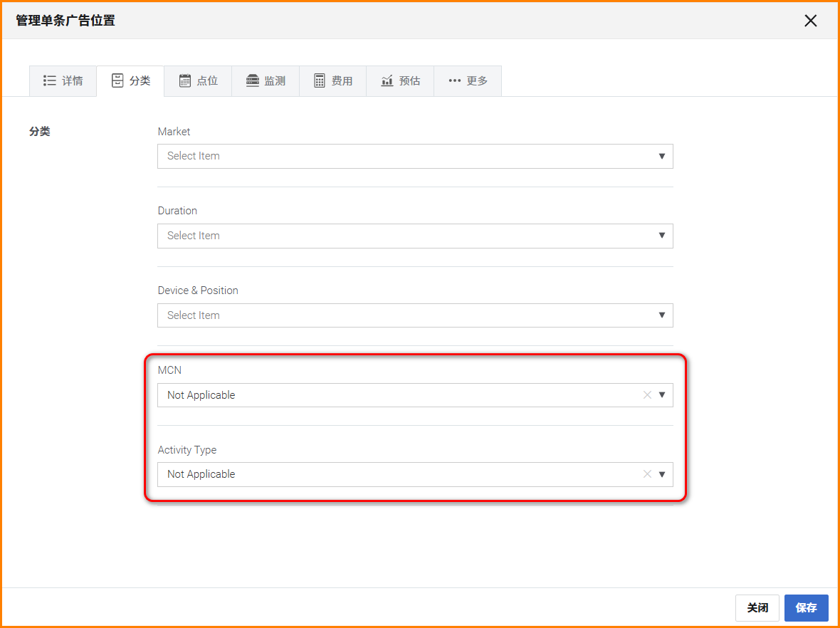Open the Market dropdown field
The image size is (840, 628).
pos(415,156)
